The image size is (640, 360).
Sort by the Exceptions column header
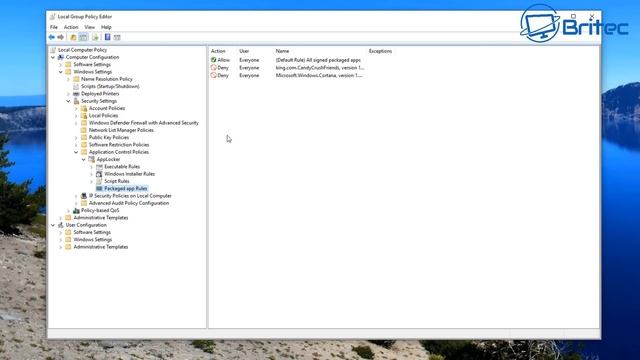pyautogui.click(x=380, y=51)
